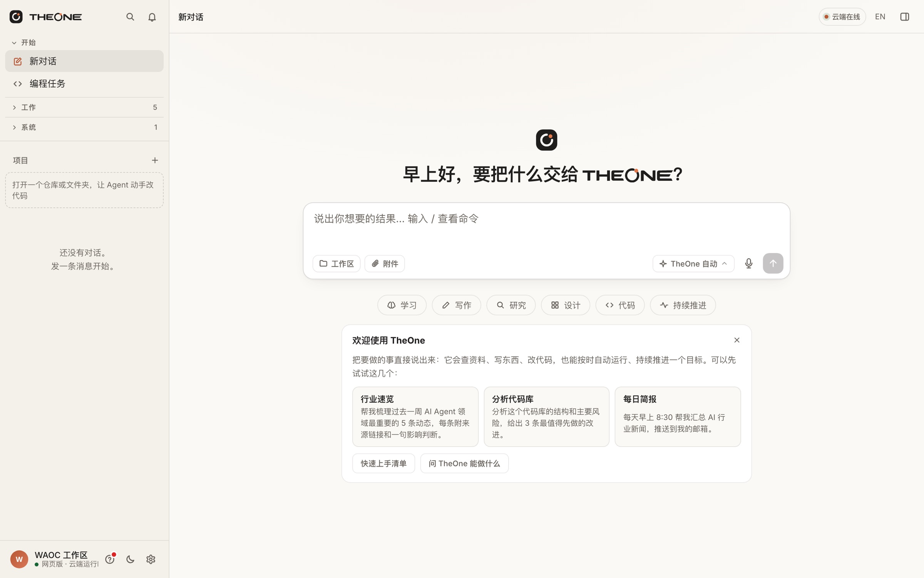Choose the 设计 mode chip
This screenshot has height=578, width=924.
tap(565, 305)
